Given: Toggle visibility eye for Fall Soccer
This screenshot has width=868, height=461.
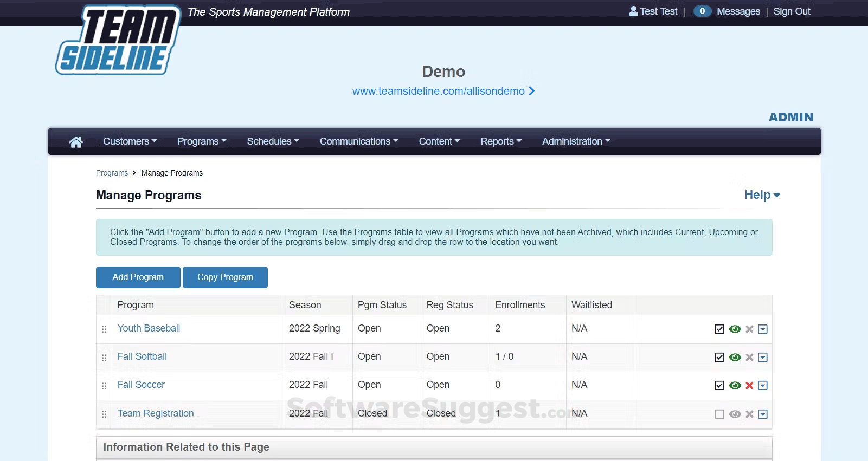Looking at the screenshot, I should [735, 386].
